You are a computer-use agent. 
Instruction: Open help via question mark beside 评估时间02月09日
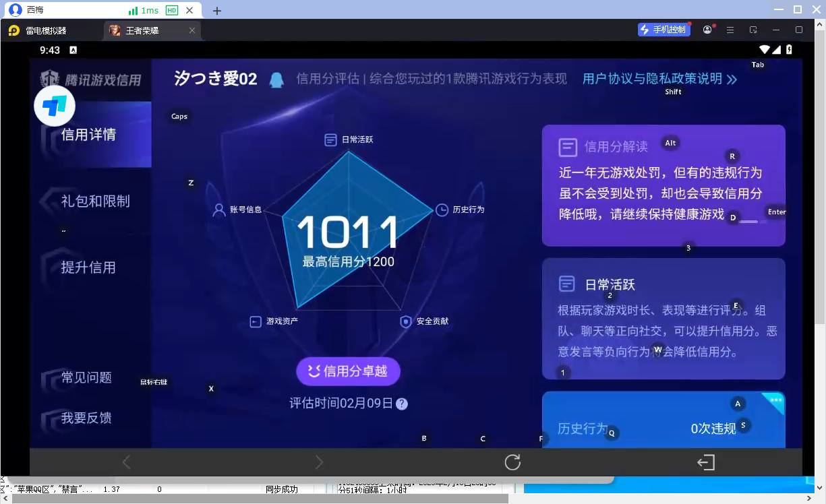pyautogui.click(x=403, y=404)
